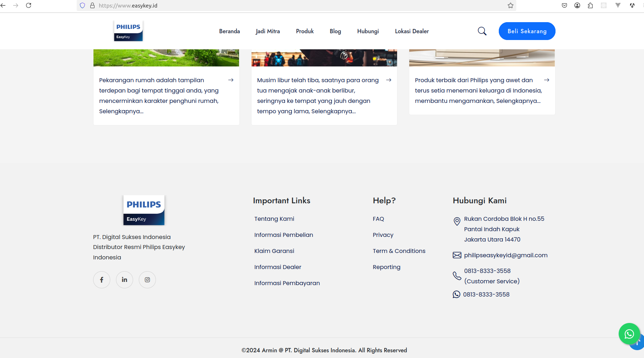The width and height of the screenshot is (644, 358).
Task: Open the holiday crowd article thumbnail
Action: [324, 58]
